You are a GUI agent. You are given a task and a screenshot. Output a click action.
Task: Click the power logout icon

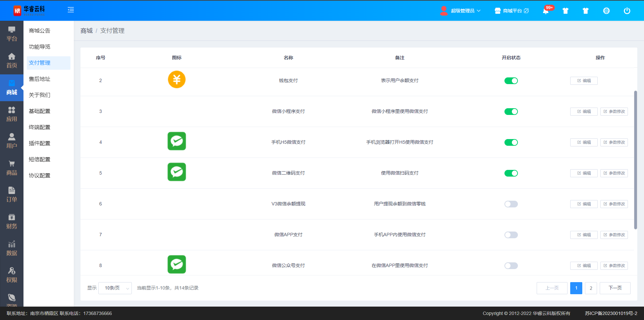627,11
